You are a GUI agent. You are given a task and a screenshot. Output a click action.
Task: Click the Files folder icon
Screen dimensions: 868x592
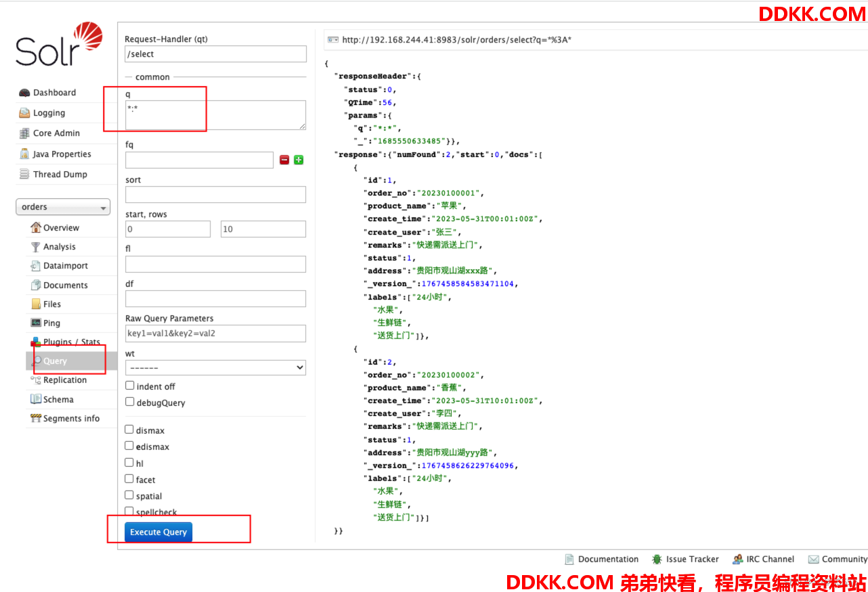tap(36, 304)
